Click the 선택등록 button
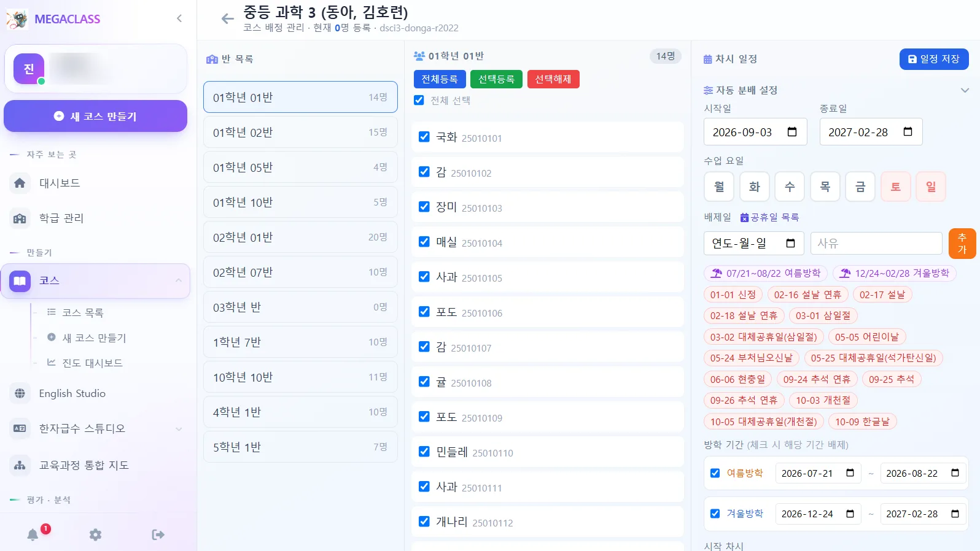Image resolution: width=980 pixels, height=551 pixels. click(x=496, y=79)
